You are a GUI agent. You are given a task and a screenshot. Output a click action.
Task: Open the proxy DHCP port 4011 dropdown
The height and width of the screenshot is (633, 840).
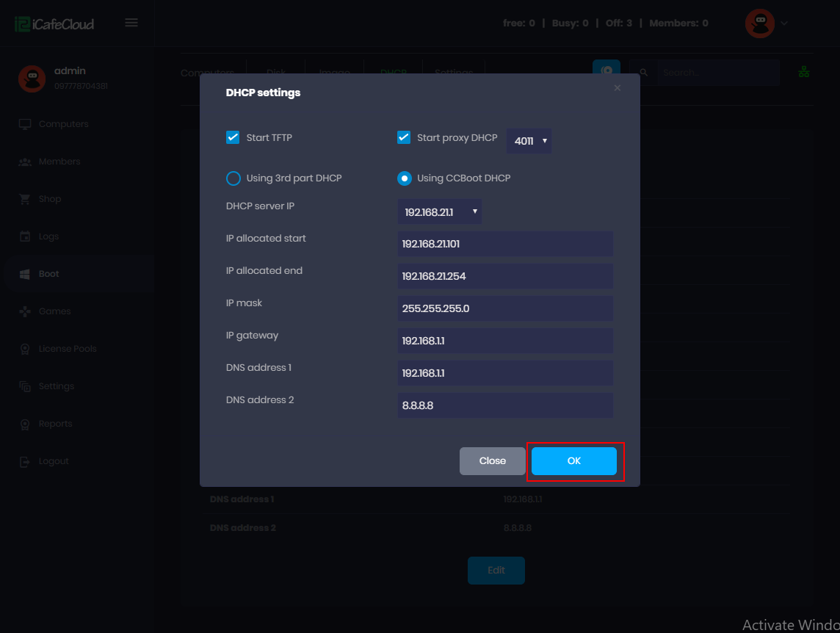(529, 140)
